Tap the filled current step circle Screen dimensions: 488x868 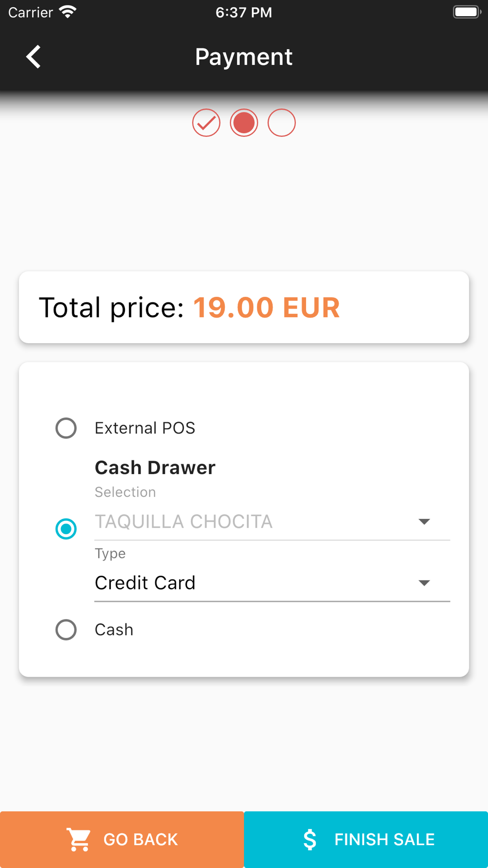(x=244, y=123)
